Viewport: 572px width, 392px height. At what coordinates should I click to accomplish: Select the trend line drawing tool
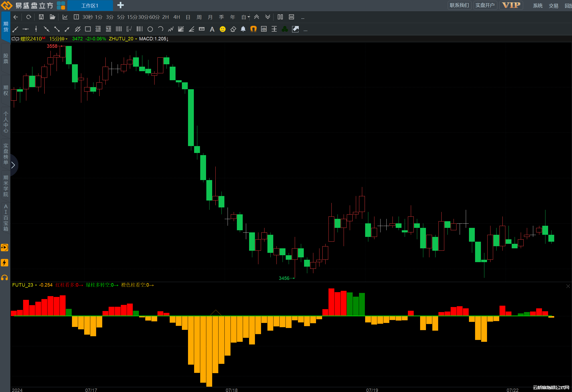[15, 29]
